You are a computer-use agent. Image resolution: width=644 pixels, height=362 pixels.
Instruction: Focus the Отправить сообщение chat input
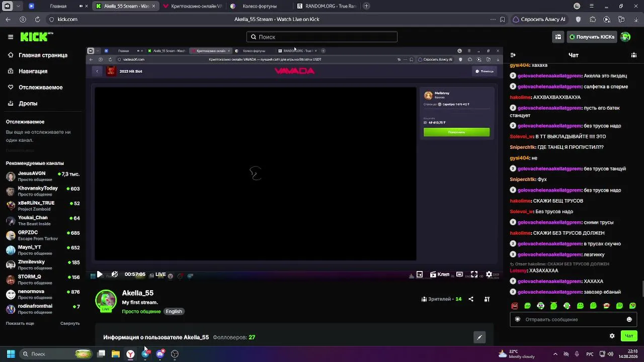click(574, 320)
